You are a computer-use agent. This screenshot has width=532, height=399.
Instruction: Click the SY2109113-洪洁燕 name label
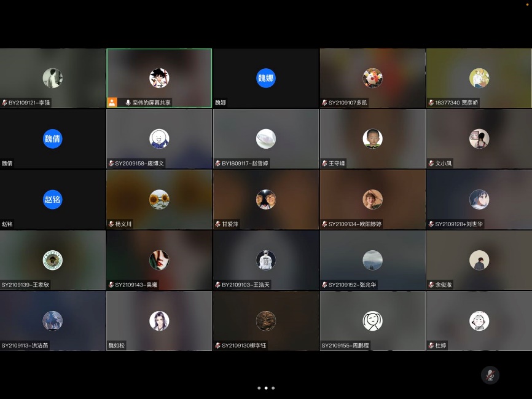(25, 346)
